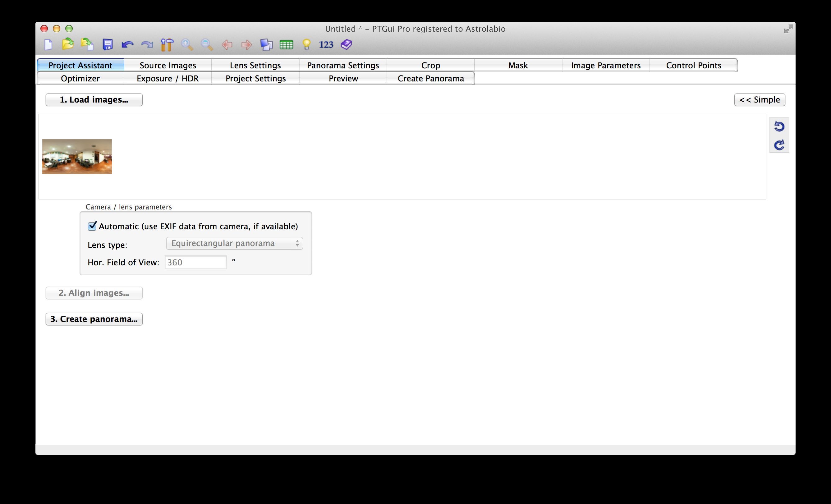Open a project via yellow folder icon
831x504 pixels.
coord(68,44)
